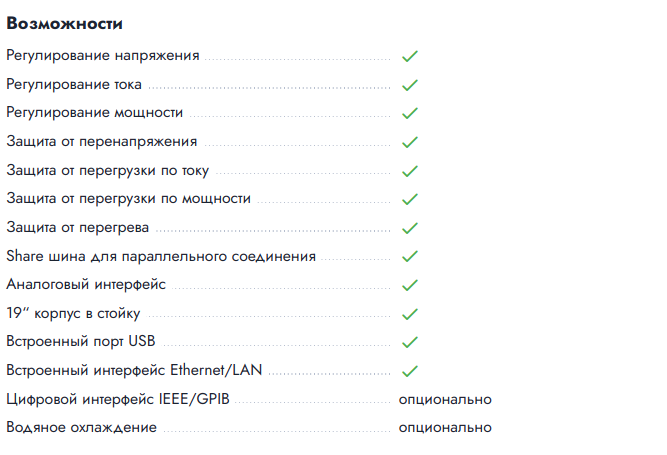Viewport: 667px width, 455px height.
Task: Click checkmark for Защита от перегрузки по мощности
Action: click(408, 199)
